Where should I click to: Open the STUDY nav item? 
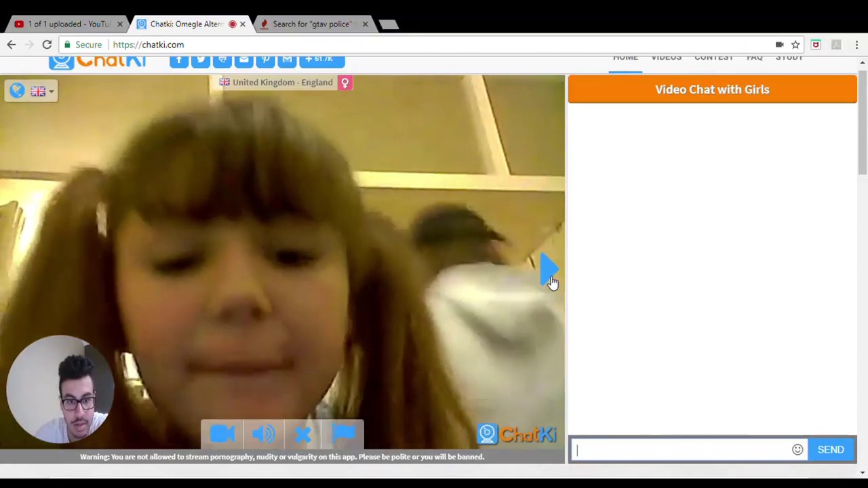click(x=789, y=58)
